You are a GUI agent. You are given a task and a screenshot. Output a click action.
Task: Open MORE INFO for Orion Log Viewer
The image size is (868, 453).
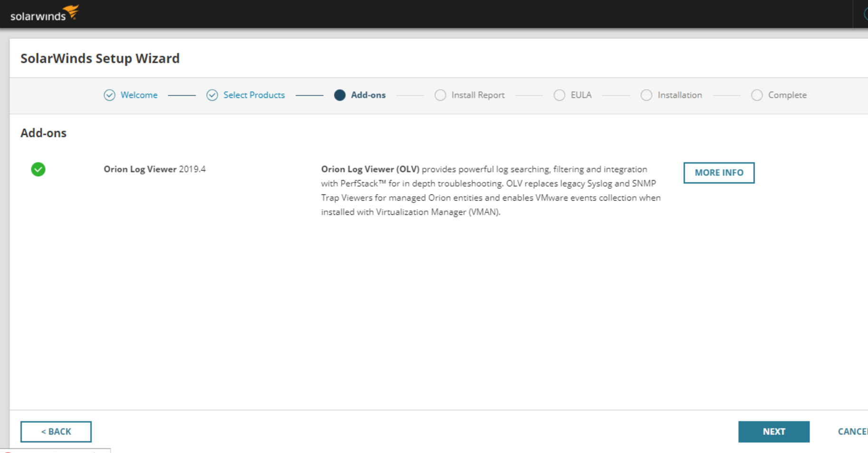click(x=718, y=173)
